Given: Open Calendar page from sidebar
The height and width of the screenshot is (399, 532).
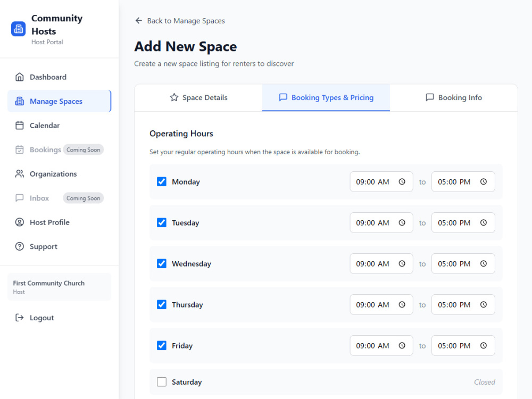Looking at the screenshot, I should coord(60,126).
